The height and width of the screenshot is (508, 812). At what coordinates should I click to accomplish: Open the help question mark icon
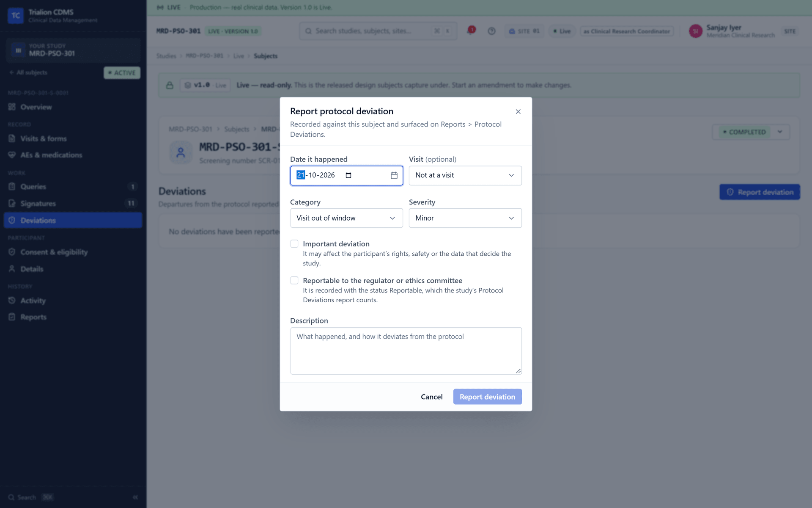click(491, 31)
